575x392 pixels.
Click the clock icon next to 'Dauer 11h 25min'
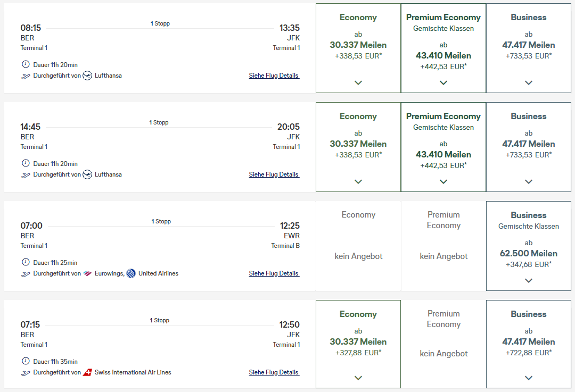click(26, 262)
